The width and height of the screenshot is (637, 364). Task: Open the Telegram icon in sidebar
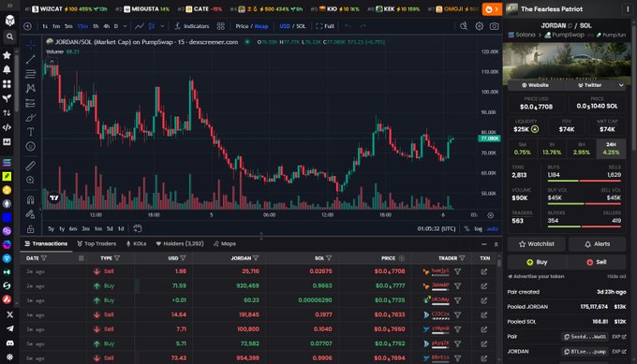(x=9, y=328)
